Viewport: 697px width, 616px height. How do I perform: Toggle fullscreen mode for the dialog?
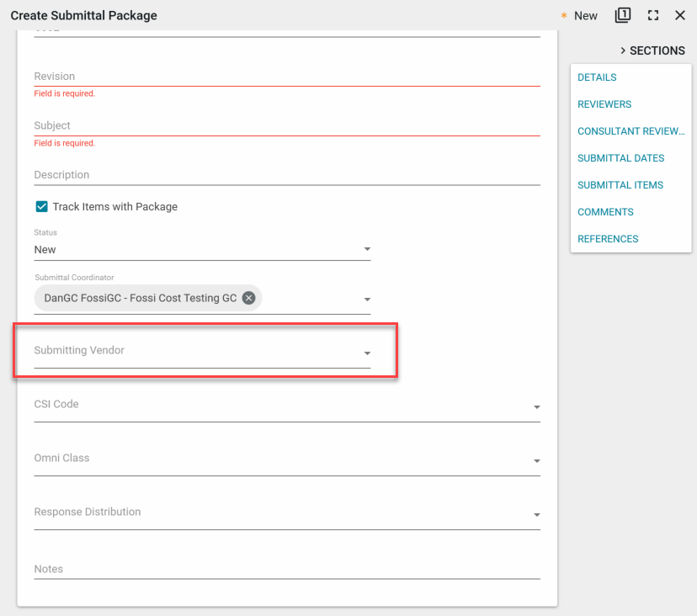coord(652,15)
